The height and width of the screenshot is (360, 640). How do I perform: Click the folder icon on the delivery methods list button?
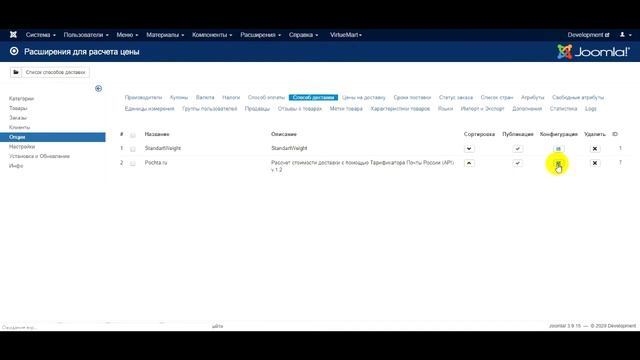[16, 72]
